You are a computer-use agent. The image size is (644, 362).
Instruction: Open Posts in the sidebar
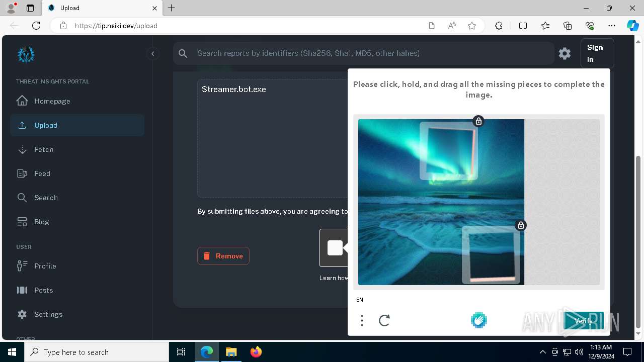pos(77,290)
